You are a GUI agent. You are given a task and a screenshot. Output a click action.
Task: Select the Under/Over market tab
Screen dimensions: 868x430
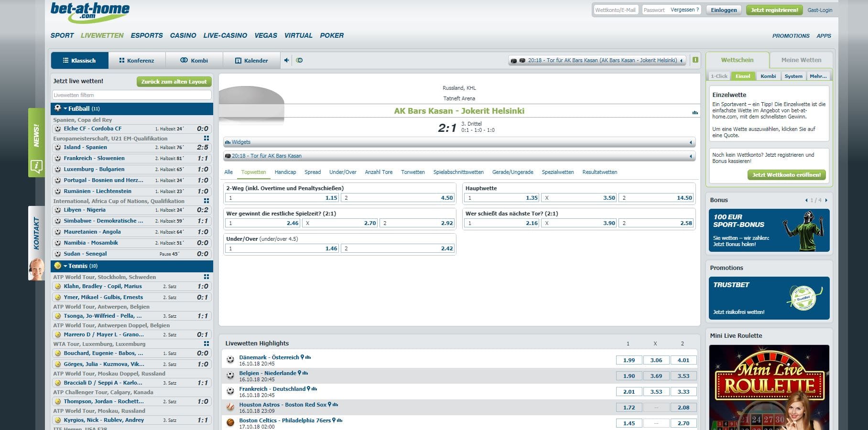(x=343, y=172)
